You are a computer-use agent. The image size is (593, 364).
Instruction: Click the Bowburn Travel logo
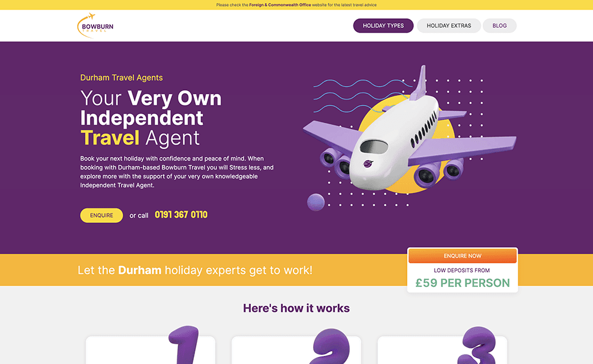(95, 25)
